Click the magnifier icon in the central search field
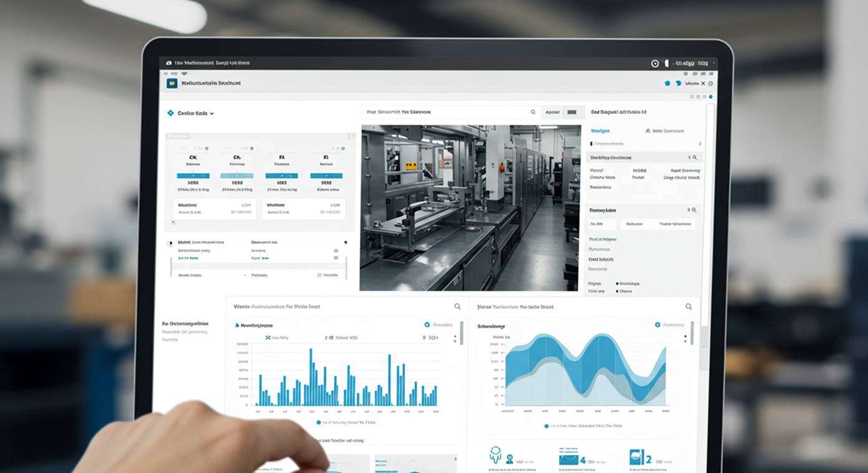The image size is (868, 473). [x=533, y=112]
